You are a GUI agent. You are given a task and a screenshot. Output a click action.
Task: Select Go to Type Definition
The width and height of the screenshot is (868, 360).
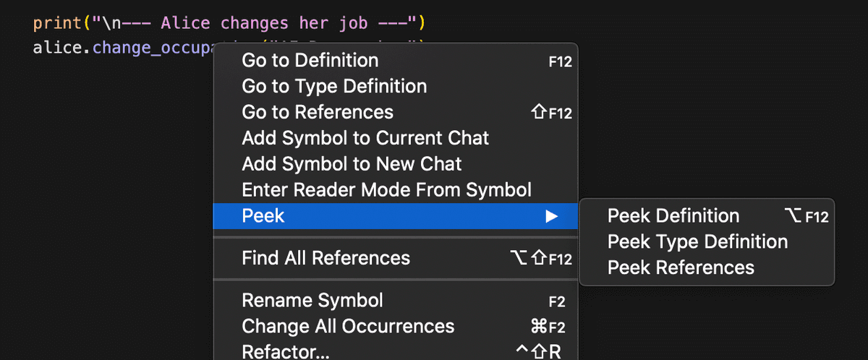(x=334, y=86)
